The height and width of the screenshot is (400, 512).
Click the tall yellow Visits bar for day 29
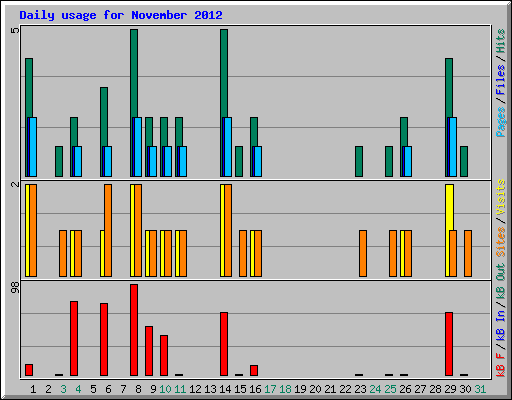click(x=449, y=207)
